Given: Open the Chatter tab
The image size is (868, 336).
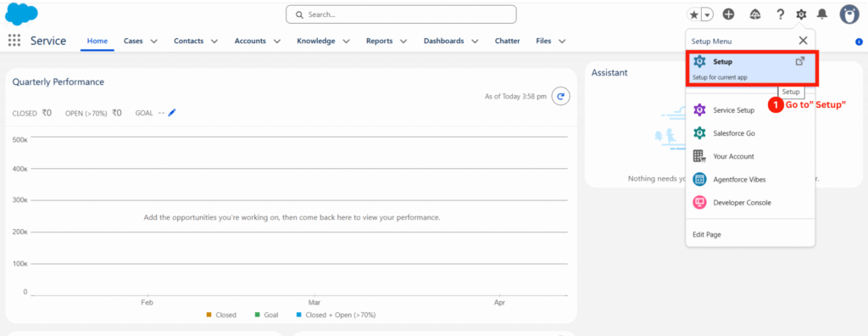Looking at the screenshot, I should point(507,41).
